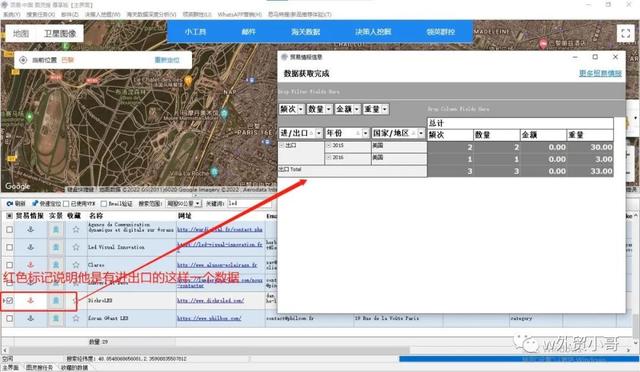Screen dimensions: 640x372
Task: Open street view icon for Led Visual Innovation
Action: click(x=56, y=247)
